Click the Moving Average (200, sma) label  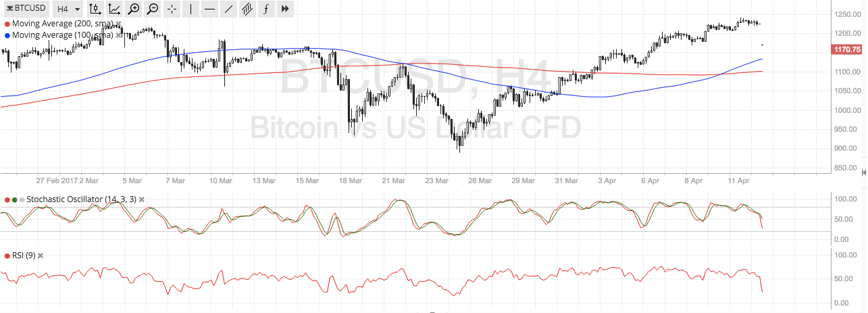point(62,24)
